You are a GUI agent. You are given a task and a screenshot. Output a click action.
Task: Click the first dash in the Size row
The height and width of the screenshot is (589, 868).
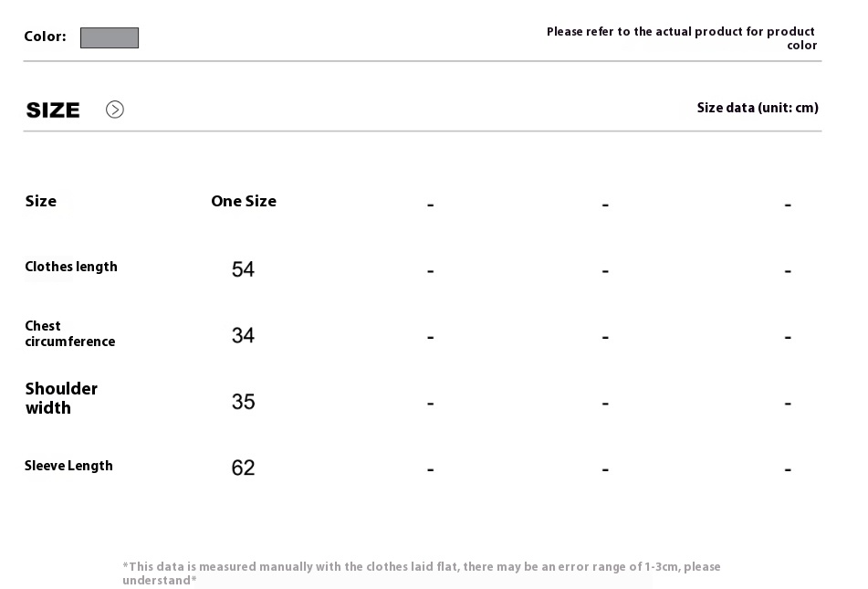pyautogui.click(x=430, y=205)
